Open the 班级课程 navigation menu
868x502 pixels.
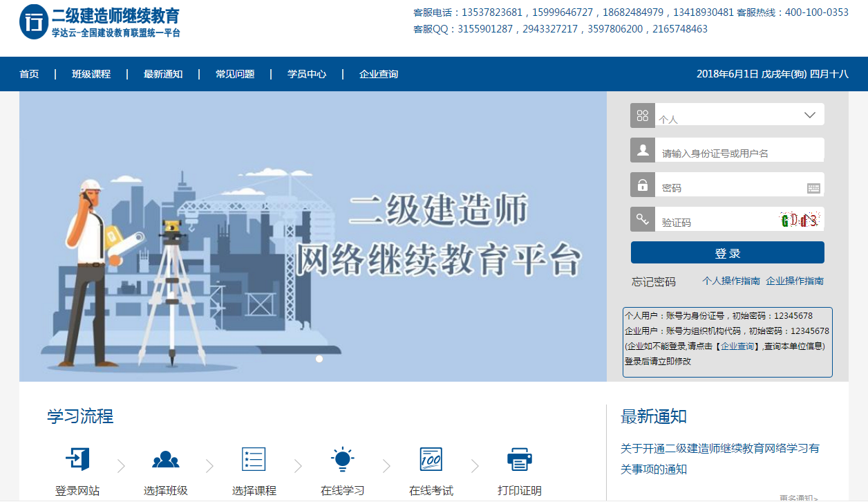[x=91, y=74]
